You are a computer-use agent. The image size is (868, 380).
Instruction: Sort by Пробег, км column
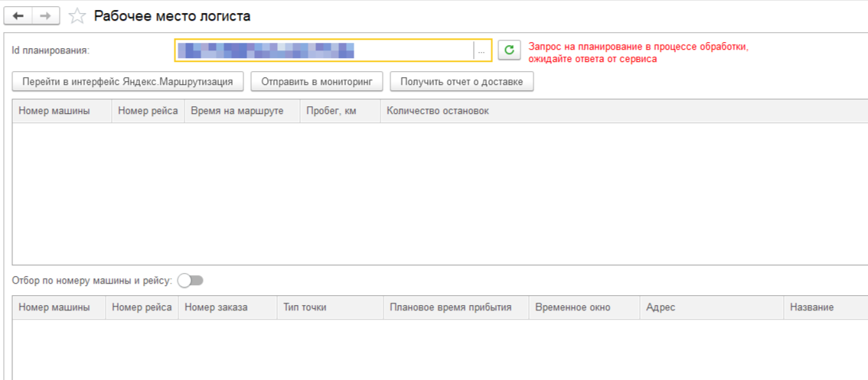tap(331, 111)
